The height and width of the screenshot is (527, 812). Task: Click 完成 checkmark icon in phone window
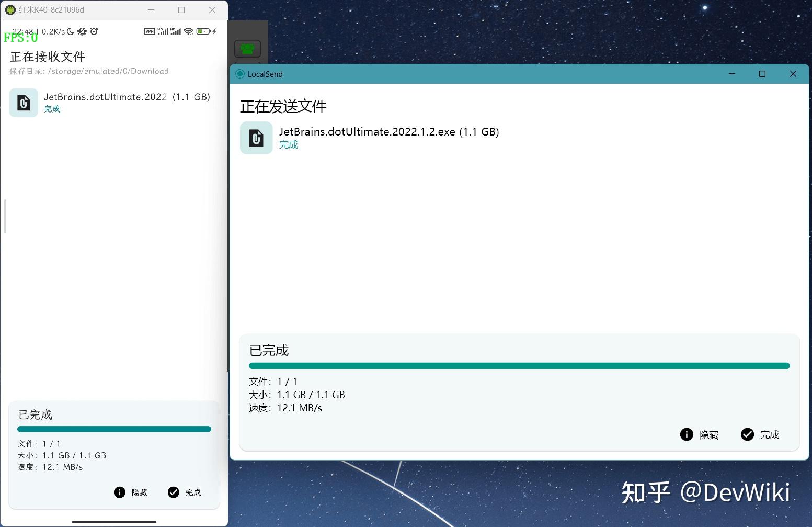(174, 492)
